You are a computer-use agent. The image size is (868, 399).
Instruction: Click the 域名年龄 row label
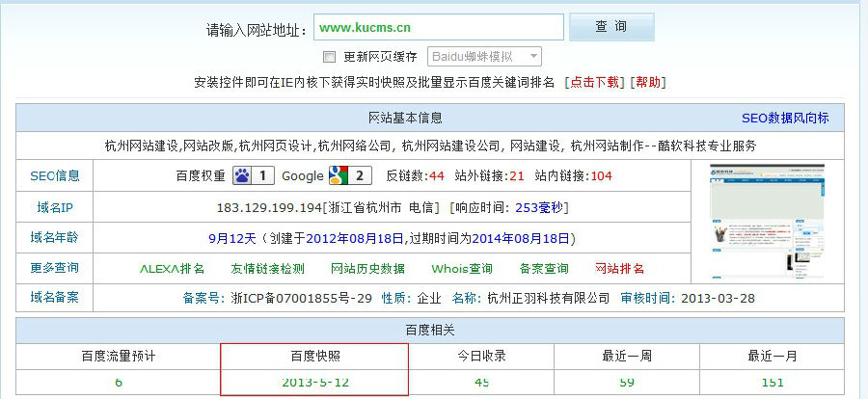click(55, 238)
